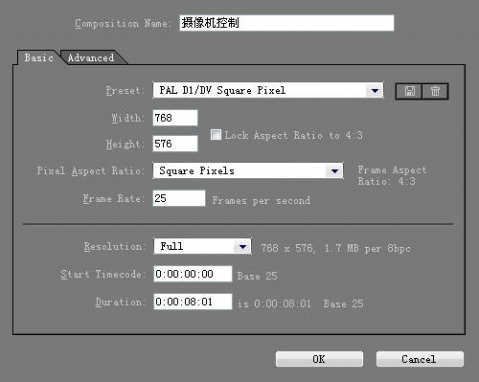Click the '768 x 576, 1.7 MB per 8bpc' text

(336, 248)
